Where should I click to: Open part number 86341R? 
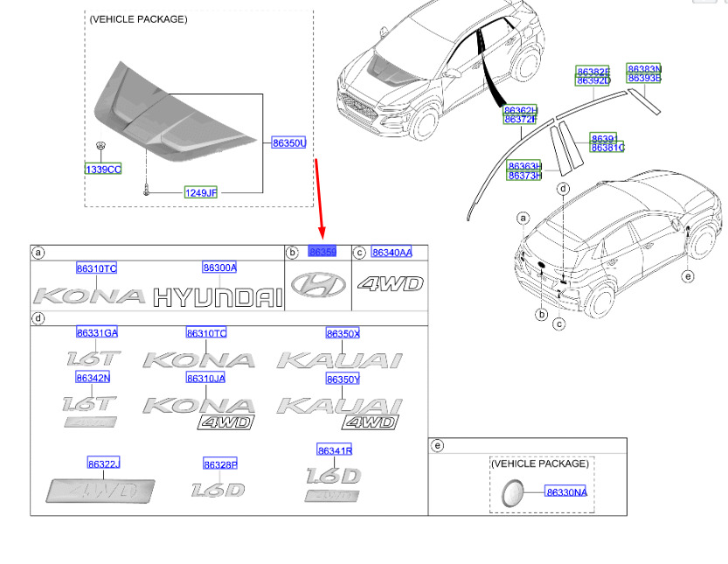click(334, 450)
